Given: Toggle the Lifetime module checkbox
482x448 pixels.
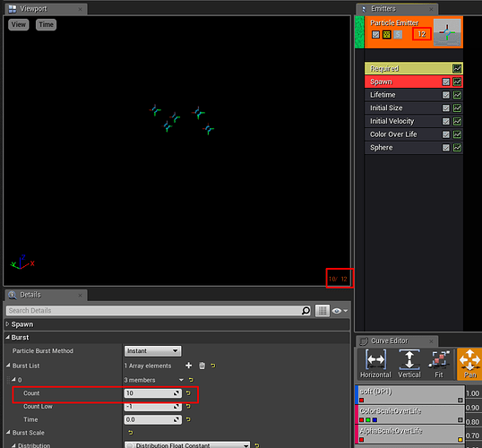Looking at the screenshot, I should click(x=446, y=95).
